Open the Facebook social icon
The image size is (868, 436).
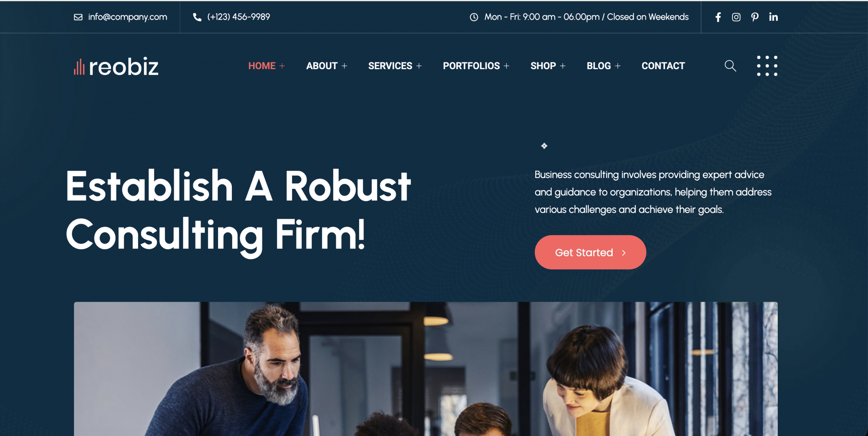pyautogui.click(x=718, y=17)
